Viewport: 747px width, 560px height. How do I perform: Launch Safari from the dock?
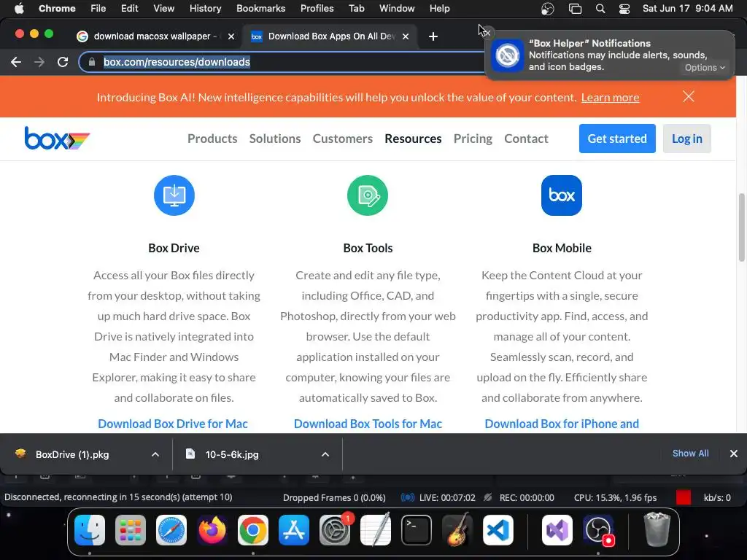pos(171,530)
